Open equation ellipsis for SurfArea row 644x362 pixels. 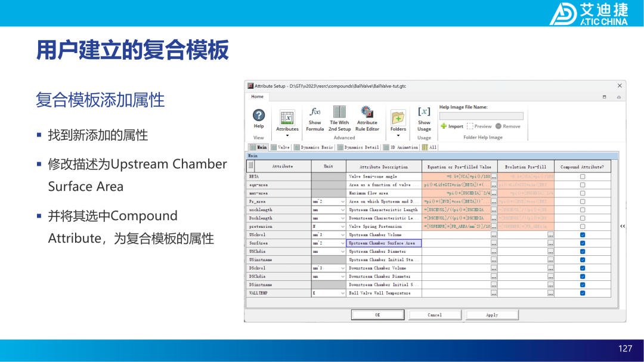click(494, 243)
